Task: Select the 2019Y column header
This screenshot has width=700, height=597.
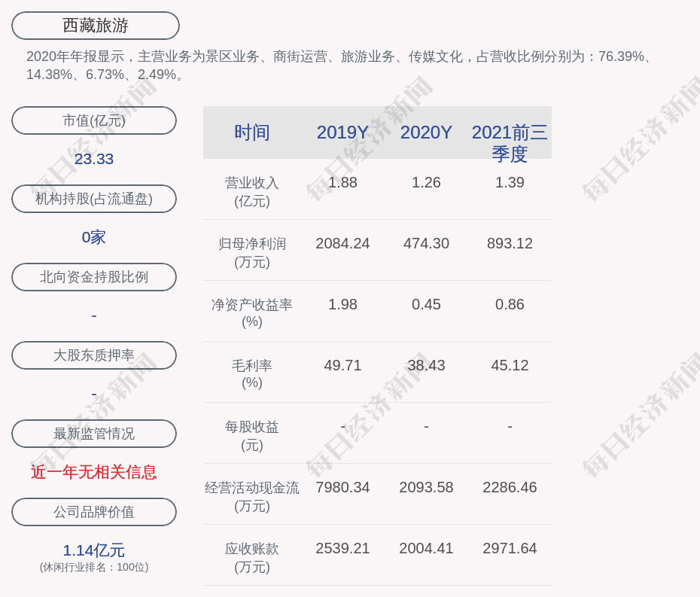Action: point(342,132)
